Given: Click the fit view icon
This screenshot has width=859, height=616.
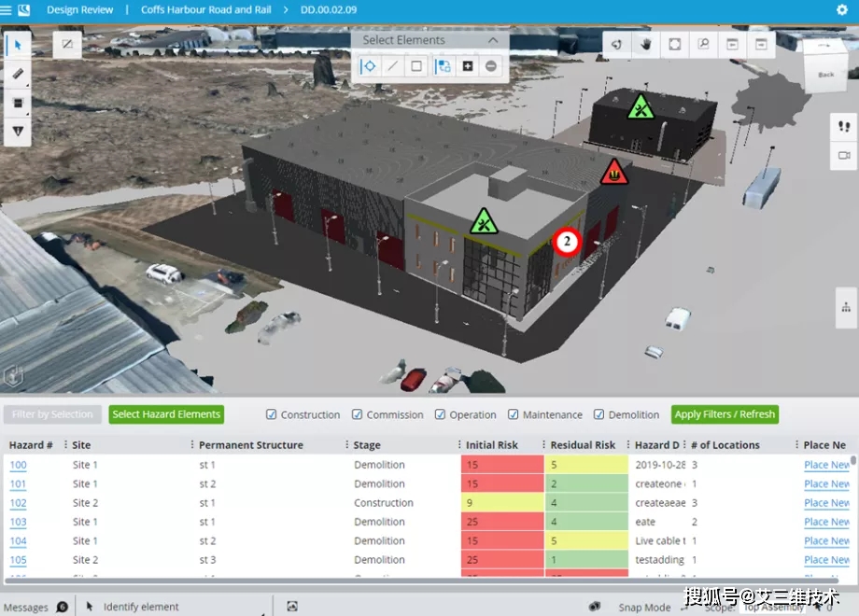Looking at the screenshot, I should pyautogui.click(x=674, y=45).
